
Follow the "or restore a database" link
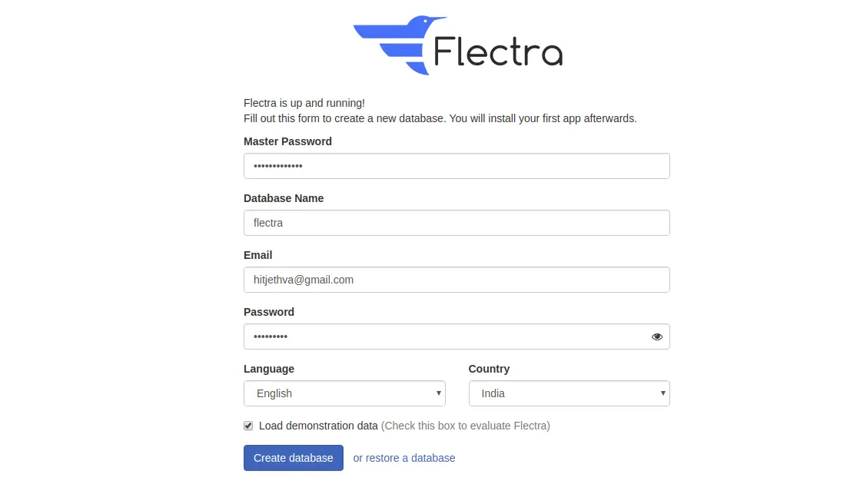(404, 458)
